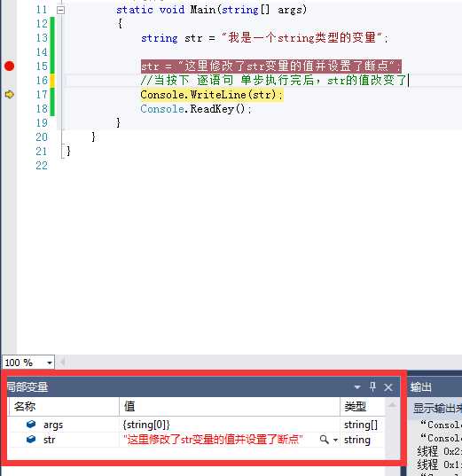Remove the red breakpoint on line 15
Screen dimensions: 462x476
[x=10, y=66]
